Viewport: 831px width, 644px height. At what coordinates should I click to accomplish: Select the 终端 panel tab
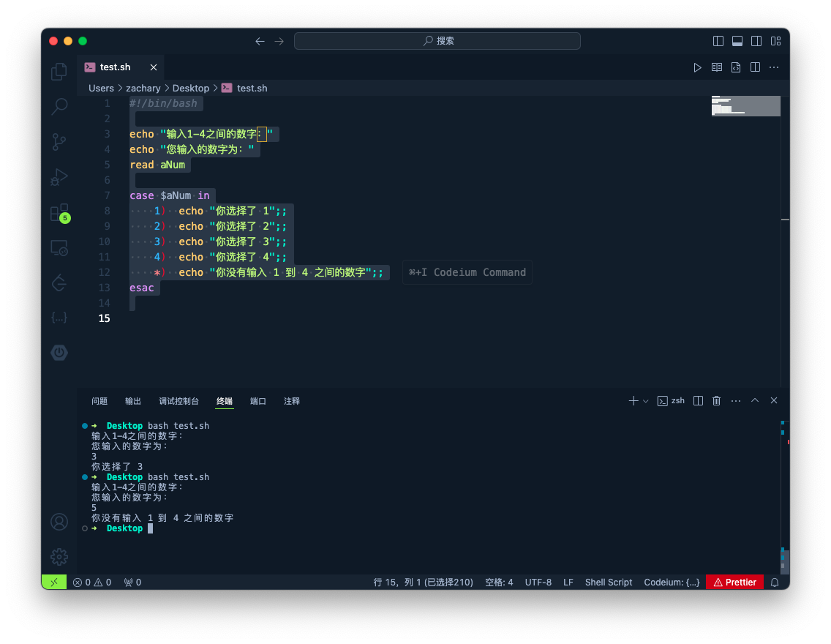click(x=224, y=401)
